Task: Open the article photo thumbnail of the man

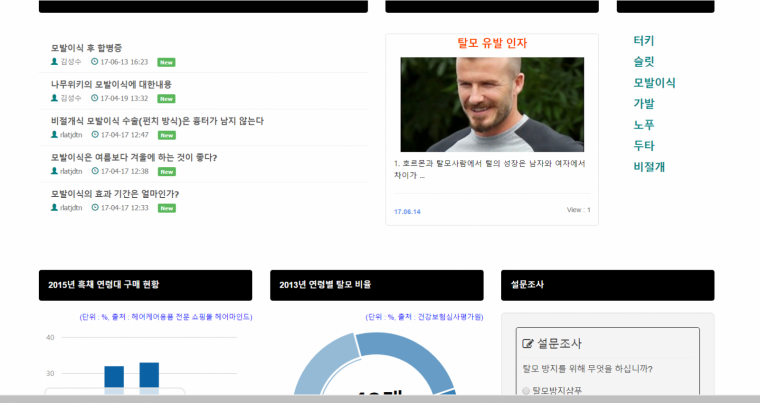Action: [x=492, y=105]
